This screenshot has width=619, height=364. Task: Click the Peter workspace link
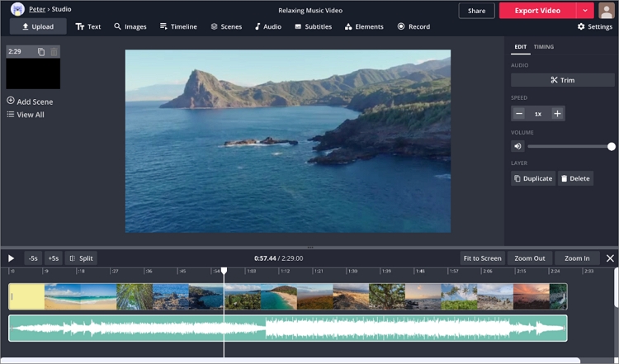point(37,9)
